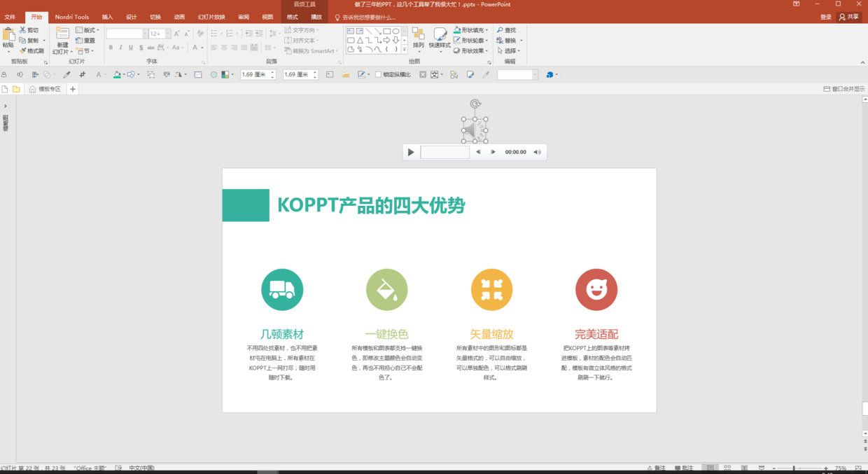Open the font name combo box

(127, 34)
